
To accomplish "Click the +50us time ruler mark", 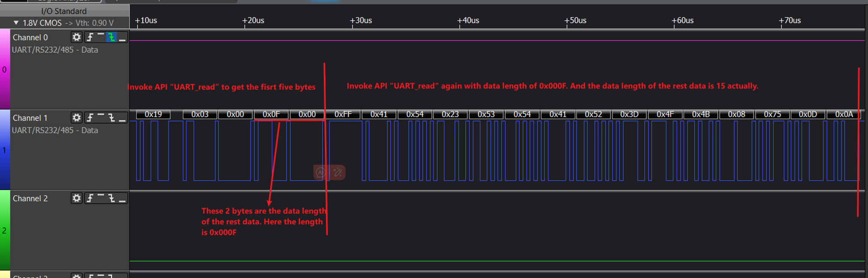I will [575, 20].
